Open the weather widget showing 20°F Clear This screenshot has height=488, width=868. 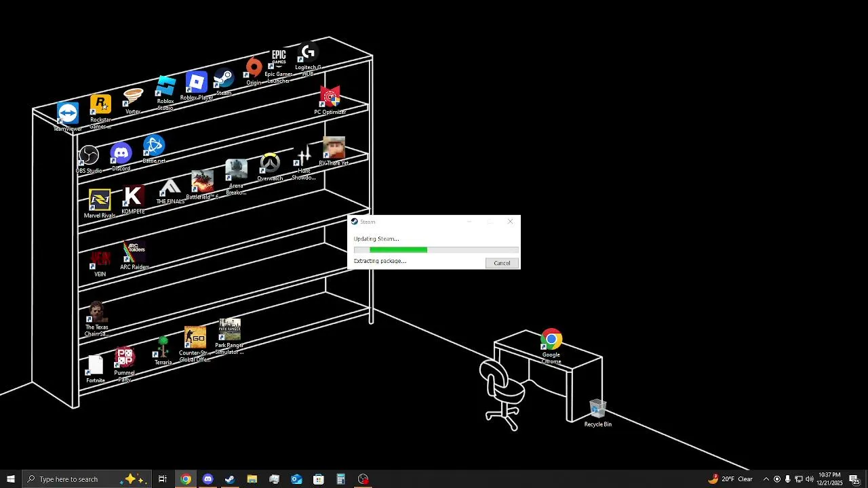pyautogui.click(x=730, y=479)
